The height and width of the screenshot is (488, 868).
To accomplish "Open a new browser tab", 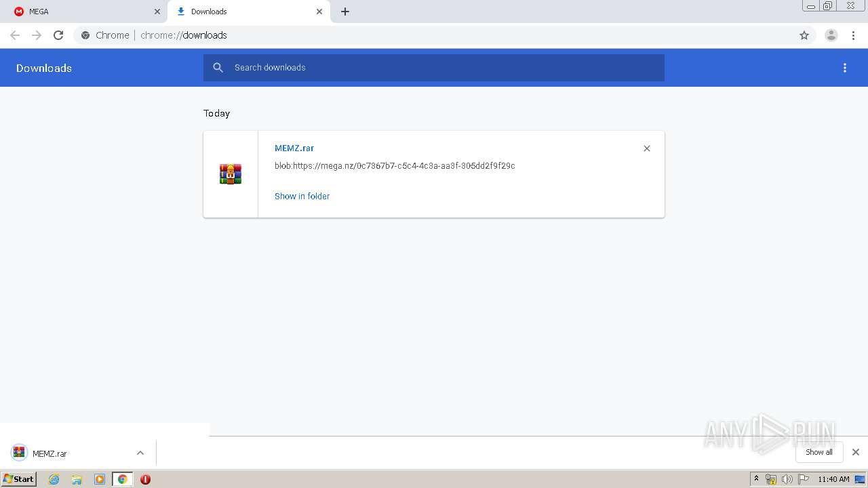I will [x=345, y=12].
